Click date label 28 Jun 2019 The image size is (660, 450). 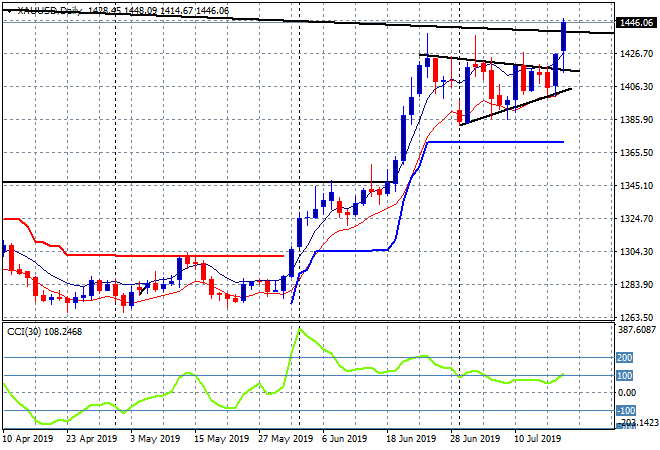click(475, 439)
